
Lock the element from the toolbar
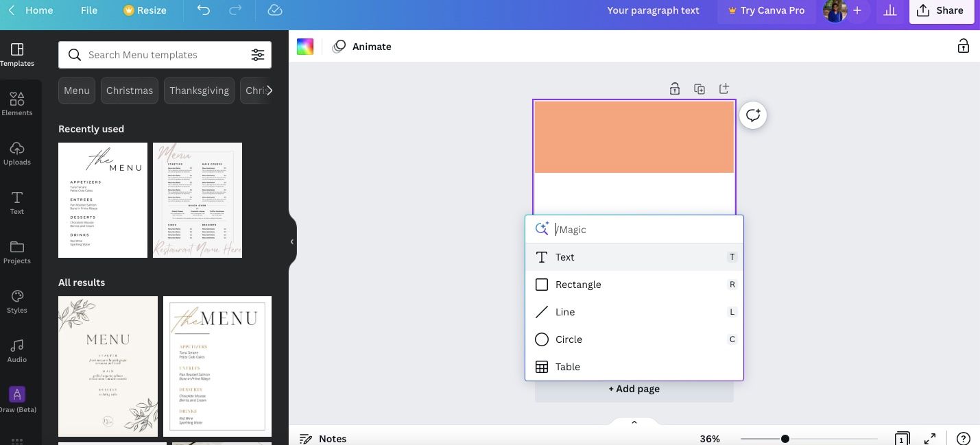[x=963, y=47]
